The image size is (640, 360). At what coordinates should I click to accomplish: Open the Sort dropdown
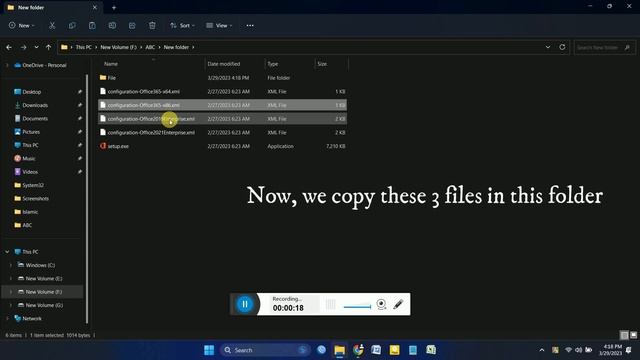pos(182,25)
